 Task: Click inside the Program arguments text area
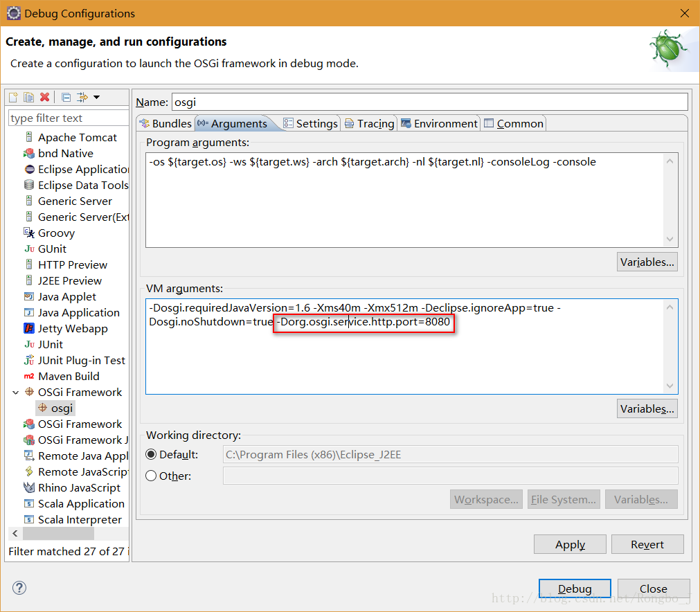tap(405, 200)
